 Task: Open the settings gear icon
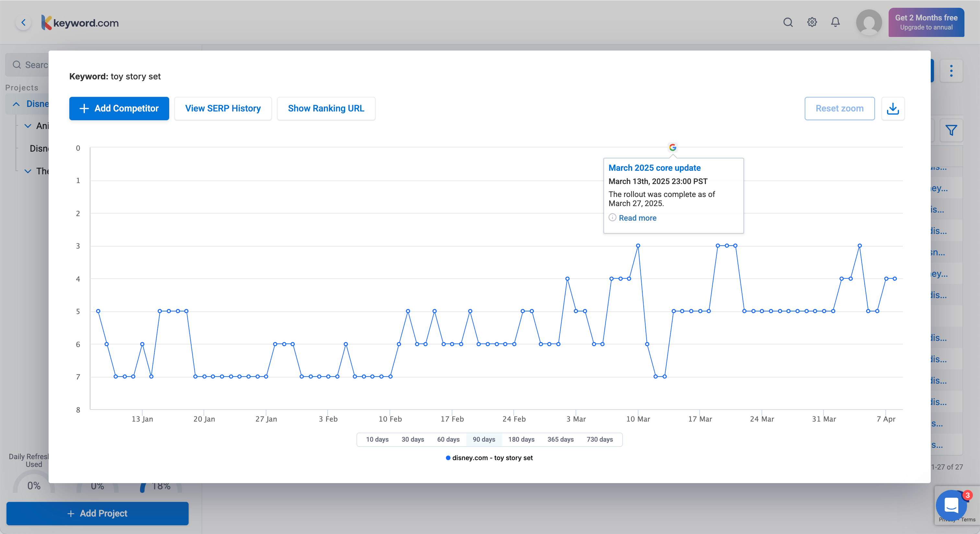coord(812,22)
